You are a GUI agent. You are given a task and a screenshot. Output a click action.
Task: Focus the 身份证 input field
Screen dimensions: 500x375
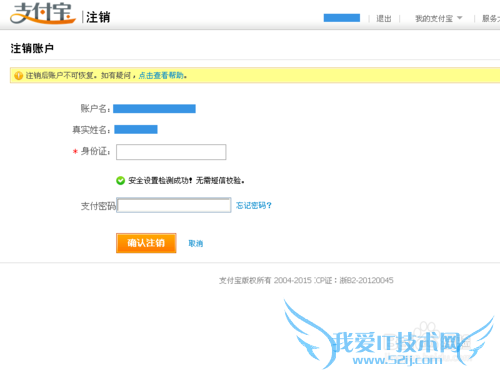171,152
